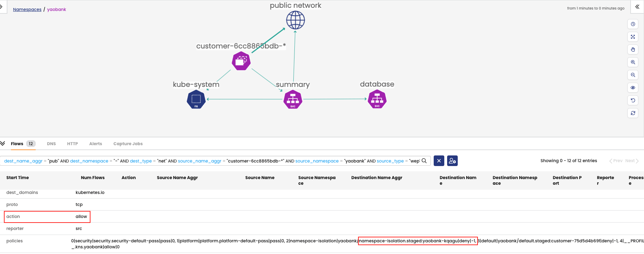Click Source Name Aggr column header
The image size is (644, 254).
pyautogui.click(x=177, y=178)
